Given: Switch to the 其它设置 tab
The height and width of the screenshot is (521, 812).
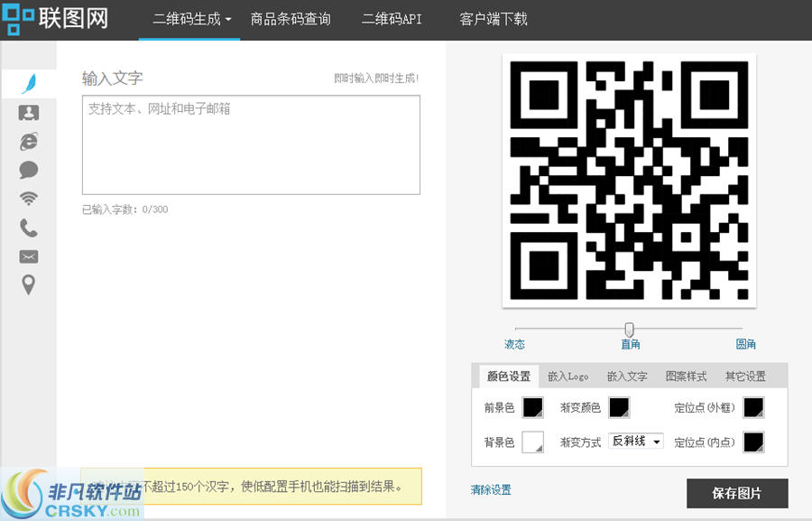Looking at the screenshot, I should point(745,377).
